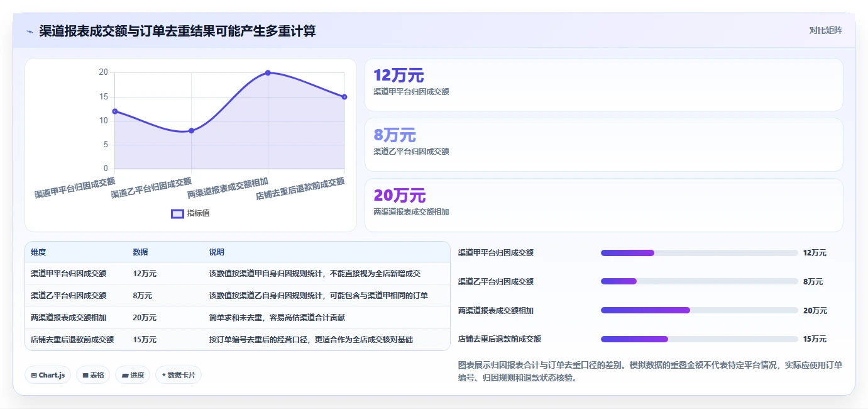Image resolution: width=868 pixels, height=409 pixels.
Task: Select the 表格 tag chip
Action: click(x=93, y=375)
